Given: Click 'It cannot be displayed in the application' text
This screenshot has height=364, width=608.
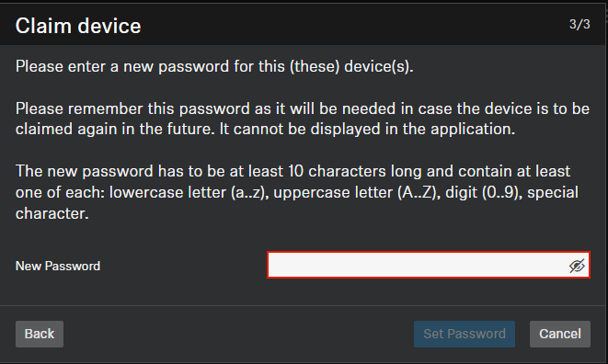Looking at the screenshot, I should 367,129.
